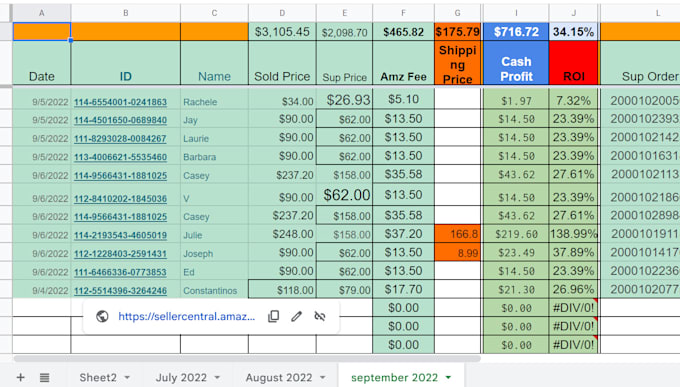
Task: Select column B header
Action: point(126,13)
